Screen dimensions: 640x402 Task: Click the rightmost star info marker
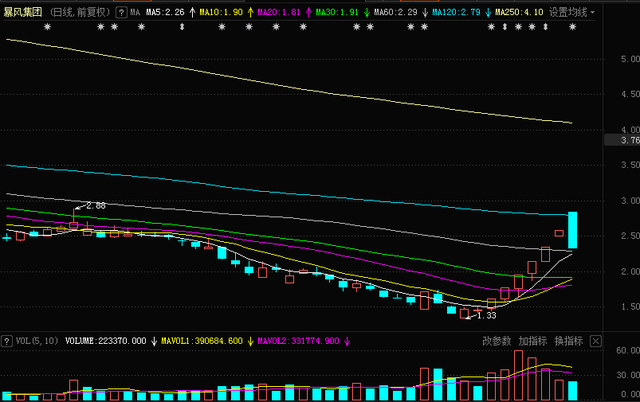pyautogui.click(x=573, y=27)
